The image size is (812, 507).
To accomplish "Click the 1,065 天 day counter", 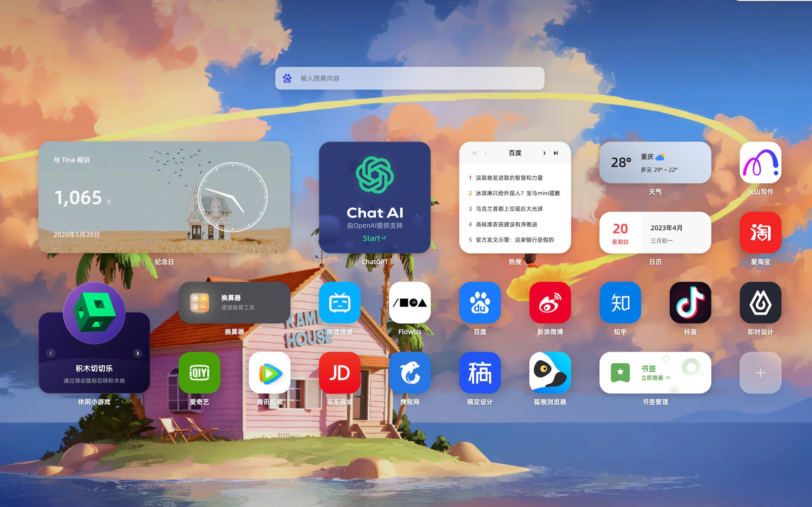I will 83,197.
